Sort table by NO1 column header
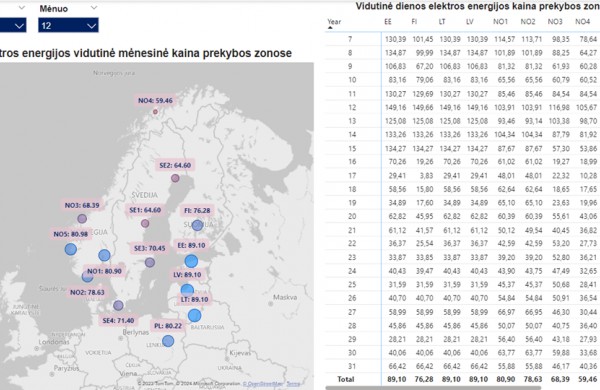This screenshot has height=390, width=600. [x=500, y=22]
